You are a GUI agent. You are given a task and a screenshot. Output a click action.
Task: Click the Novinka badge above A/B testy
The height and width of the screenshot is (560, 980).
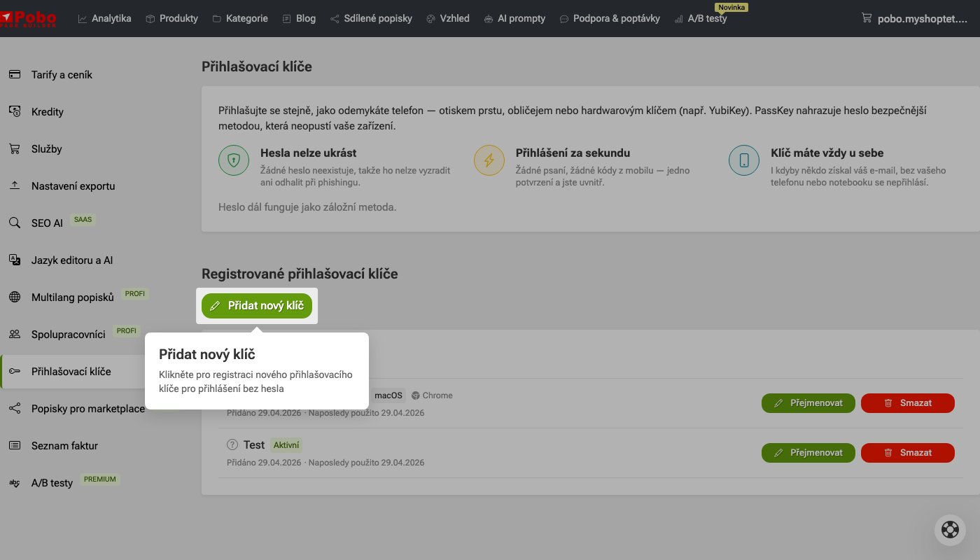coord(731,7)
